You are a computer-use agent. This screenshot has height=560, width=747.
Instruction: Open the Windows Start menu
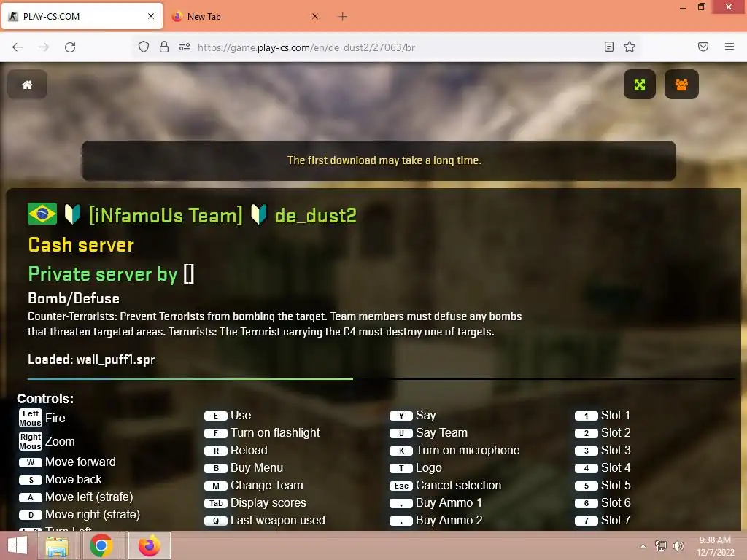point(18,545)
